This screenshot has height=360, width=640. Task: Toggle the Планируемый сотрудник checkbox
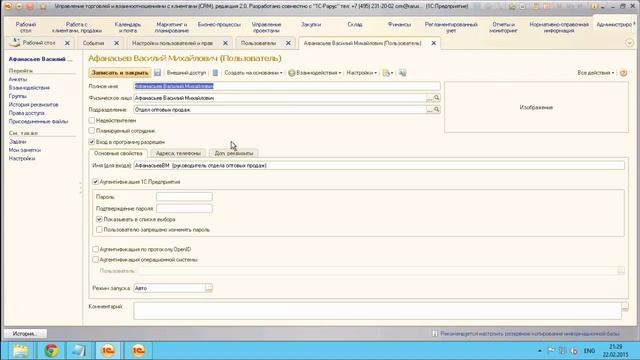click(x=92, y=131)
